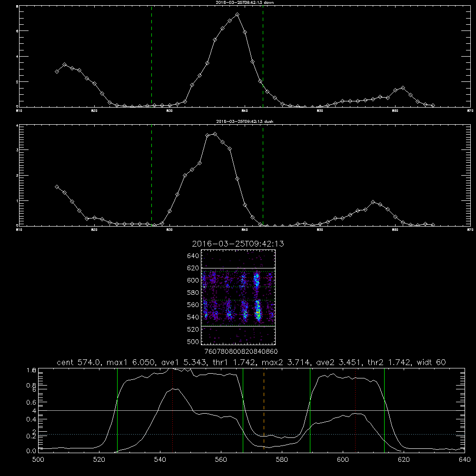Screen dimensions: 476x476
Task: Click the '0.6' label on bottom plot y-axis
Action: point(31,402)
